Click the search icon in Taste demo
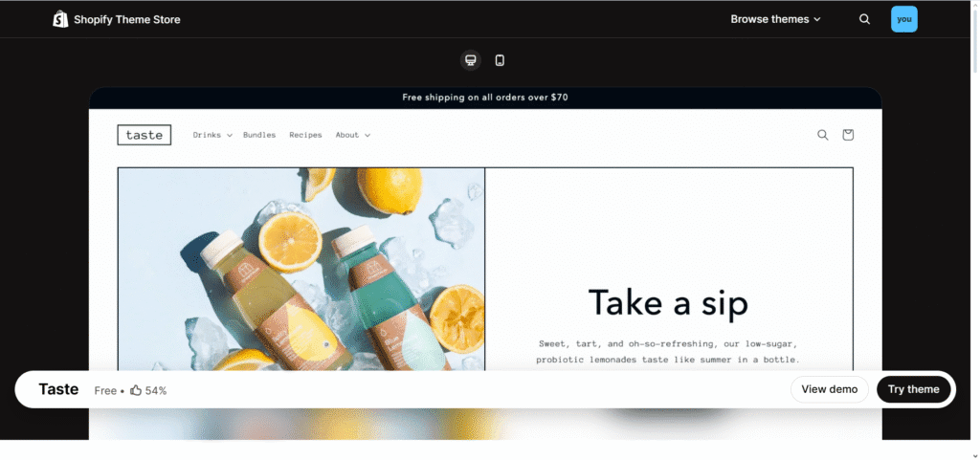Viewport: 980px width, 460px height. click(x=822, y=135)
